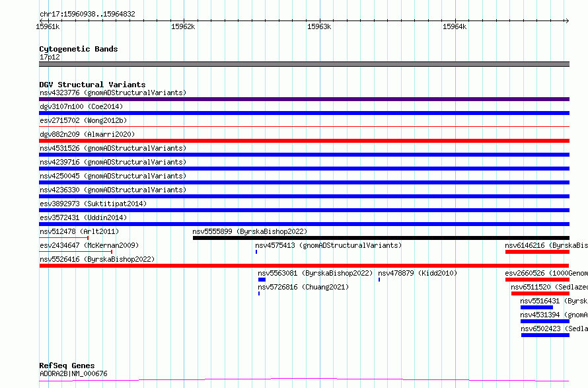Click the thin red esv2715702 line
Image resolution: width=588 pixels, height=388 pixels.
pyautogui.click(x=304, y=127)
